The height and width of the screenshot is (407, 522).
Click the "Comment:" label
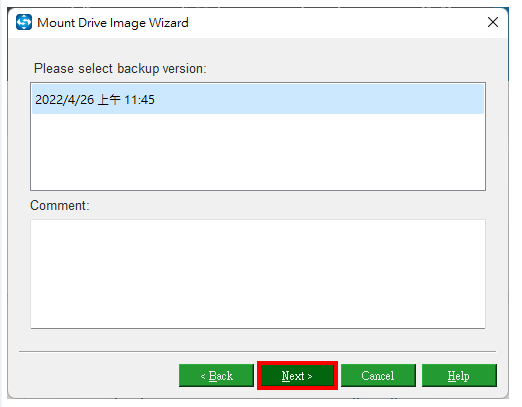coord(60,205)
